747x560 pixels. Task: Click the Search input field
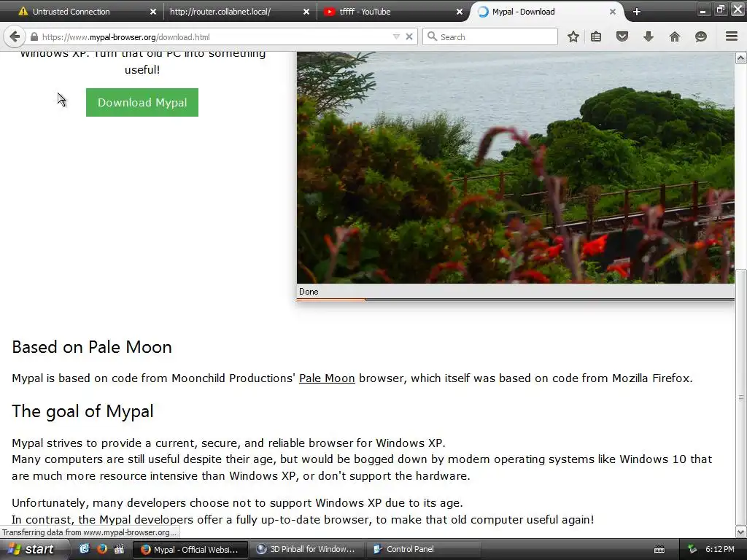489,36
